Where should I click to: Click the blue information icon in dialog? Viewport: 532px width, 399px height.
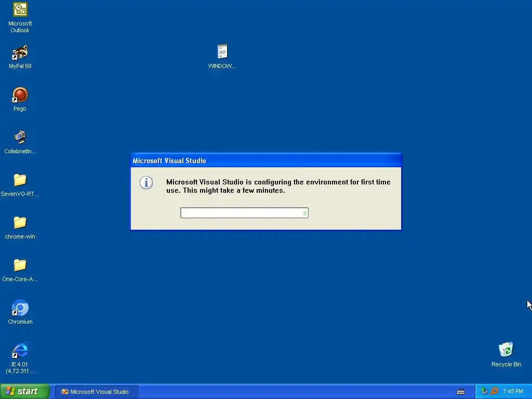pyautogui.click(x=146, y=182)
